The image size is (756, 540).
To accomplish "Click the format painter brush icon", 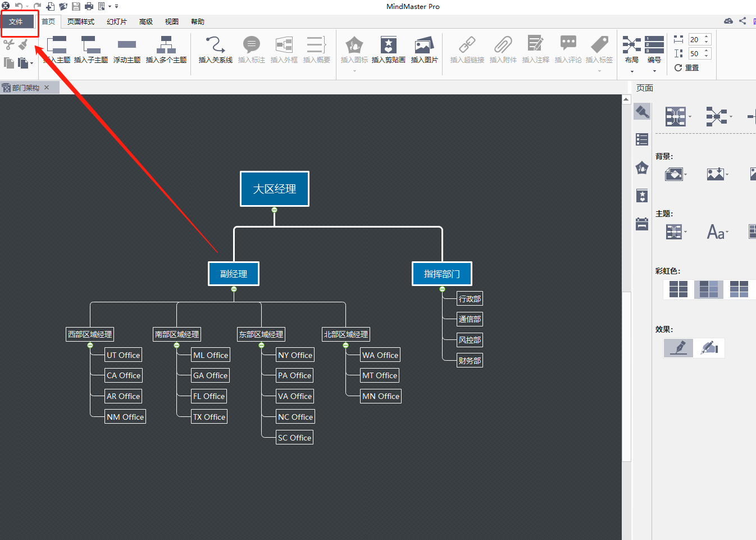I will point(23,44).
